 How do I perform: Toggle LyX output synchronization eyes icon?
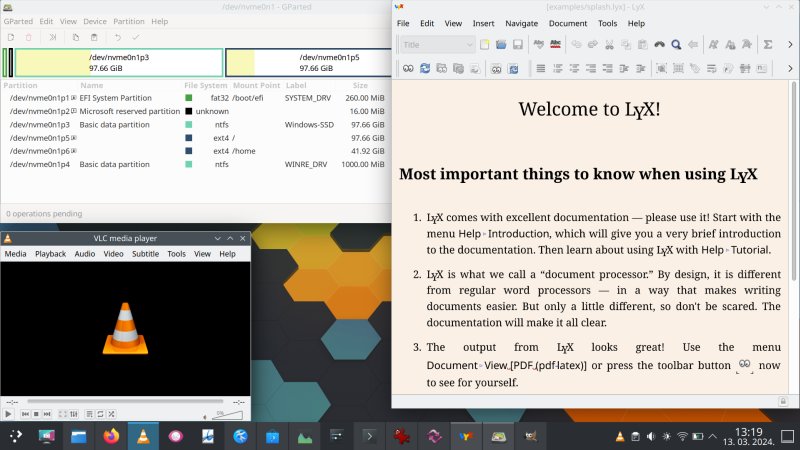(496, 68)
